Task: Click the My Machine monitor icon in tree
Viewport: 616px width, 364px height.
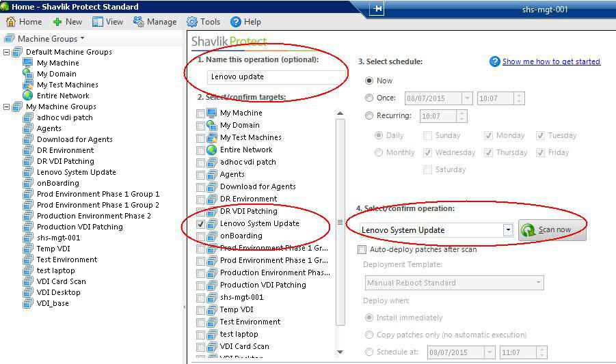Action: 28,63
